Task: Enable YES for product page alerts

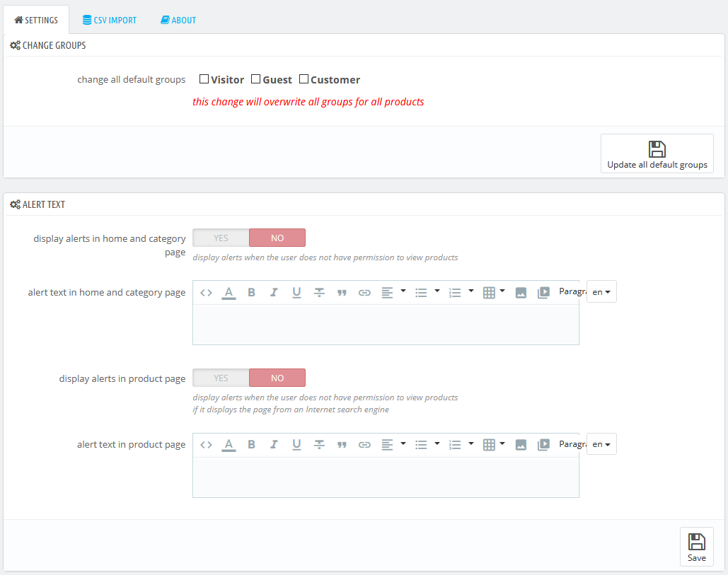Action: (x=221, y=378)
